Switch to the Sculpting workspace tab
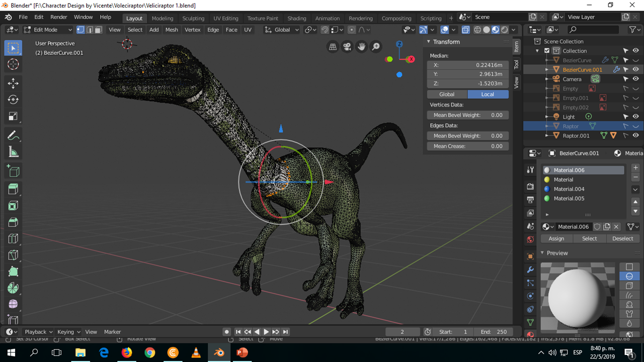The image size is (644, 362). point(193,18)
